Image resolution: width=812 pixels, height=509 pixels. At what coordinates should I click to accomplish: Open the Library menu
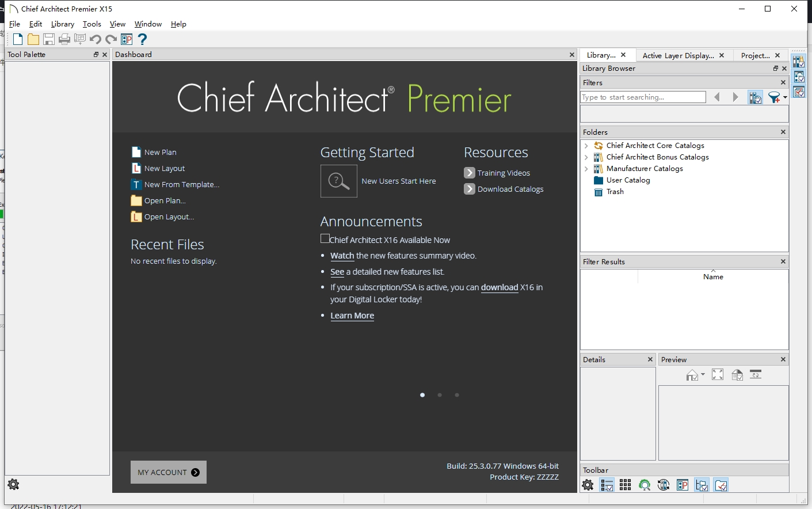[62, 24]
